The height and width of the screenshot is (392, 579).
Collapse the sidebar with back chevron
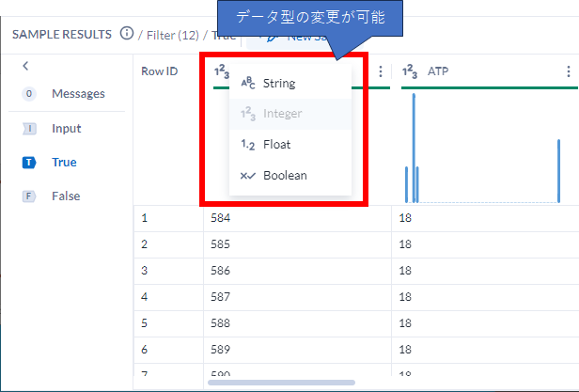pyautogui.click(x=25, y=66)
